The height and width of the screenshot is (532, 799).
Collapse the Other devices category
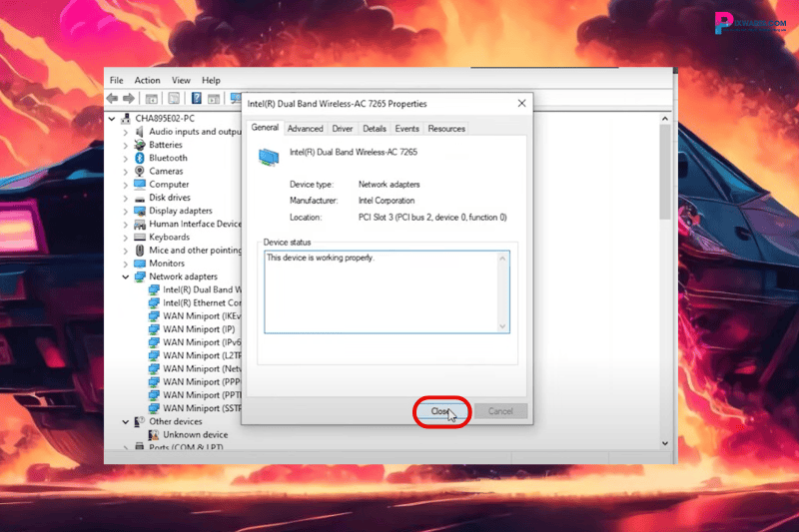[x=126, y=421]
